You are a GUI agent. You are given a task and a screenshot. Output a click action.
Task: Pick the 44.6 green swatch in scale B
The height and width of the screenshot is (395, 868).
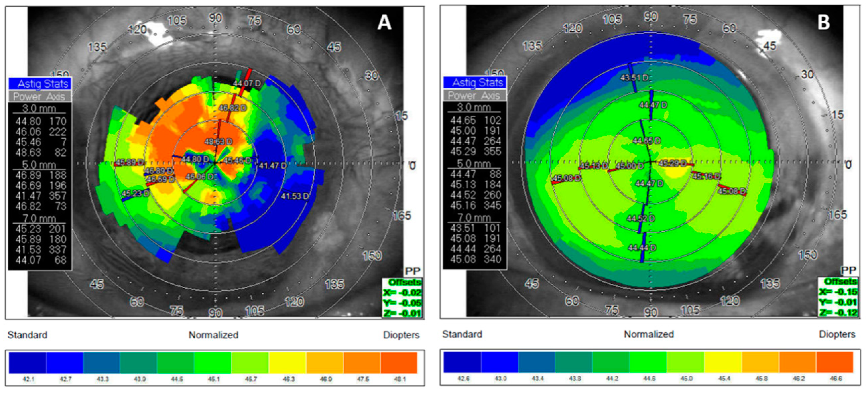[648, 362]
